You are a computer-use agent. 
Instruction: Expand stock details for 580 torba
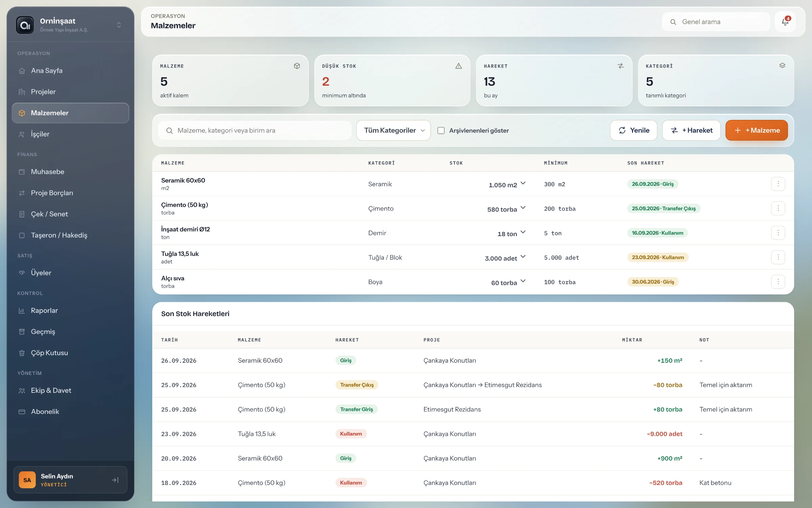tap(523, 208)
